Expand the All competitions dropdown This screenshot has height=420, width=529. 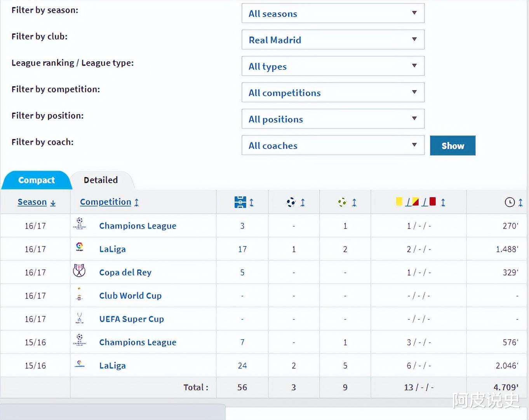point(333,92)
